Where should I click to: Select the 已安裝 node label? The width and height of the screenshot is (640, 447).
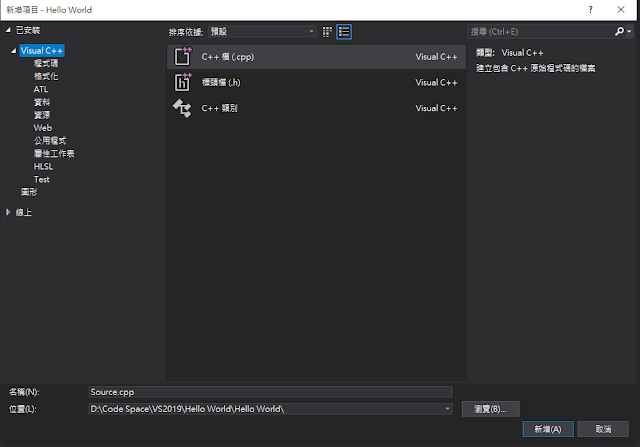[28, 30]
